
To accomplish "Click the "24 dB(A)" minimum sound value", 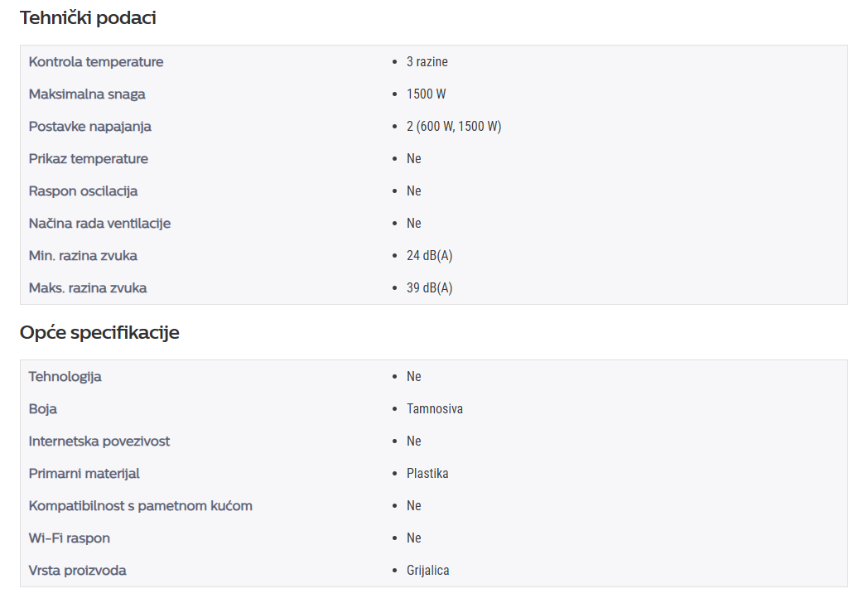I will coord(429,256).
